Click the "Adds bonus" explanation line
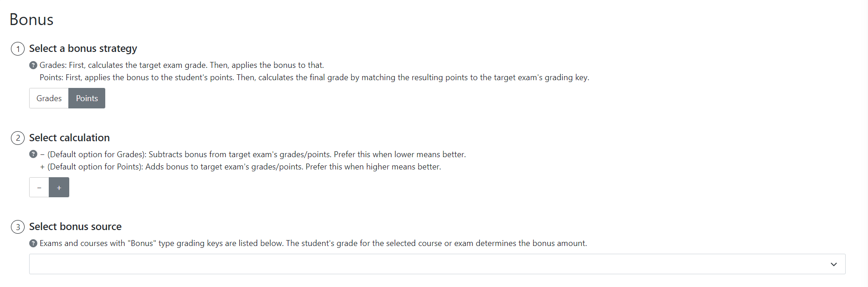868x287 pixels. click(241, 167)
